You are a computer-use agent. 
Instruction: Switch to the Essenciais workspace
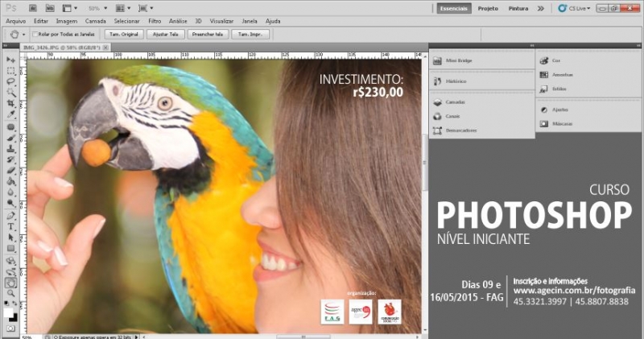click(454, 8)
